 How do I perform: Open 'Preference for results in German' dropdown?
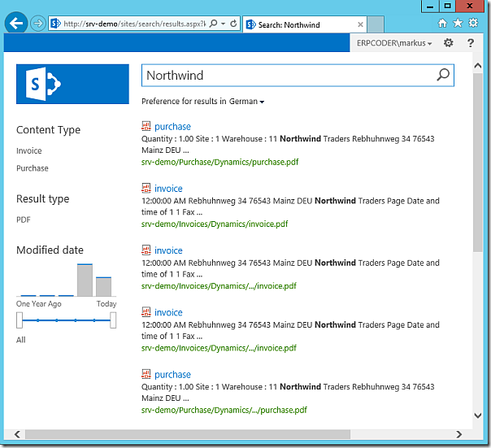[x=203, y=101]
